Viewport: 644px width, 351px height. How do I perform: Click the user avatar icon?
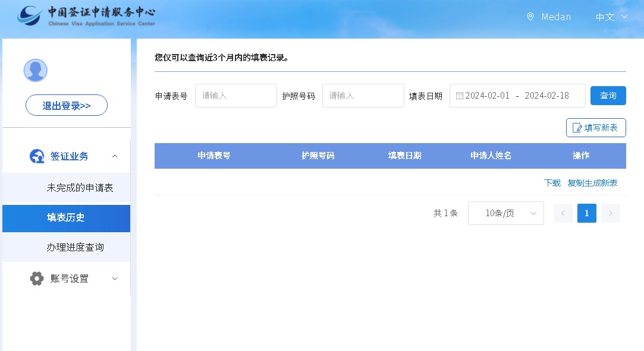pyautogui.click(x=35, y=70)
